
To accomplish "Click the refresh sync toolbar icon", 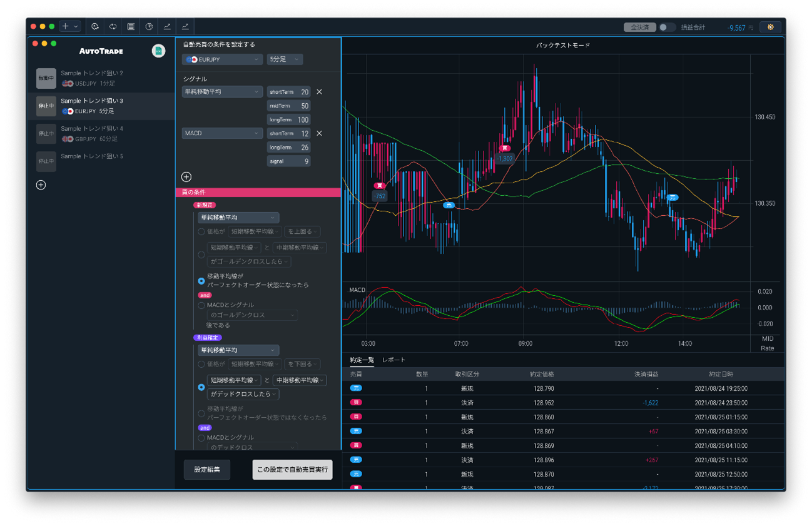I will (113, 27).
